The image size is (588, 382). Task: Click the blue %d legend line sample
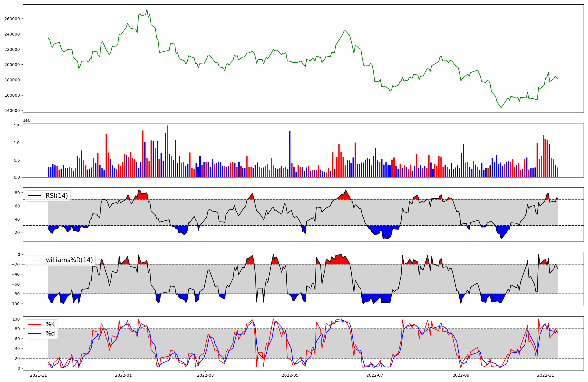[x=35, y=334]
